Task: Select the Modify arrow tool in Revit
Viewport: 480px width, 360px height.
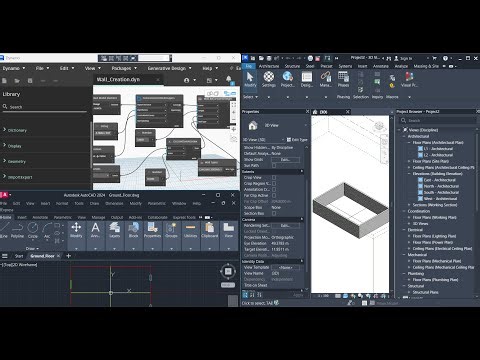Action: tap(250, 79)
